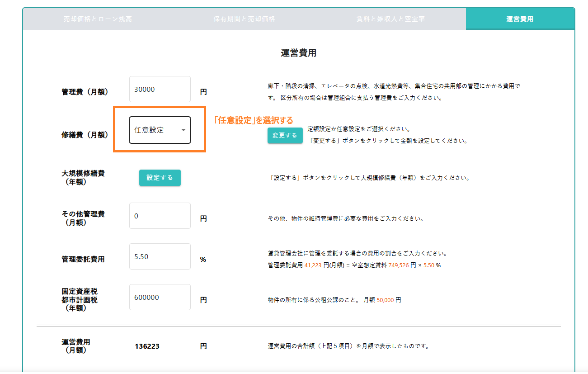
Task: Click the 41,223 management fee amount
Action: point(313,265)
